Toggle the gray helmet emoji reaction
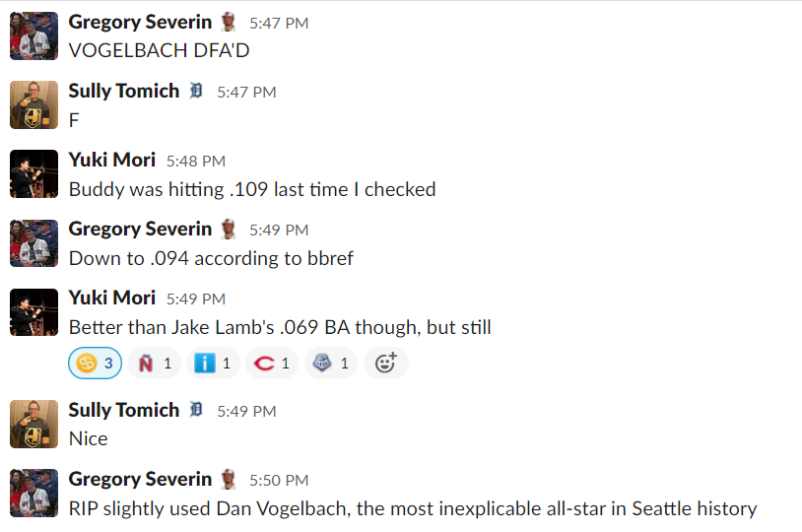802x532 pixels. (x=331, y=364)
